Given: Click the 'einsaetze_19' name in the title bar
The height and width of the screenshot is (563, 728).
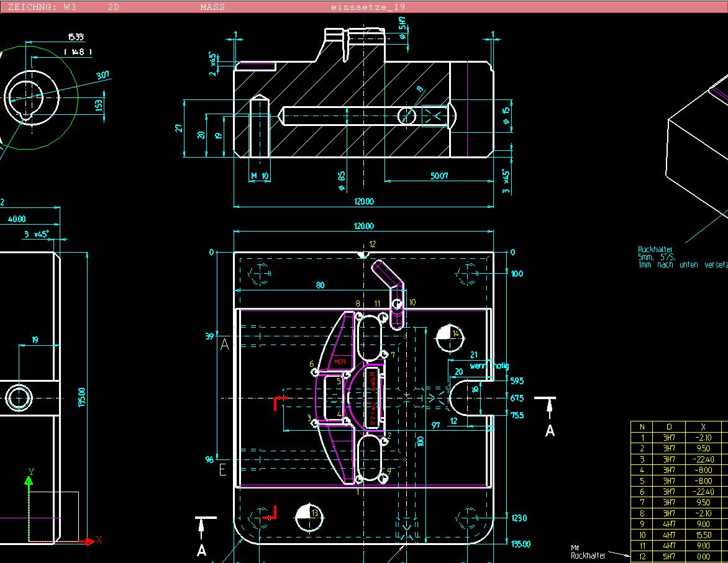Looking at the screenshot, I should 368,7.
